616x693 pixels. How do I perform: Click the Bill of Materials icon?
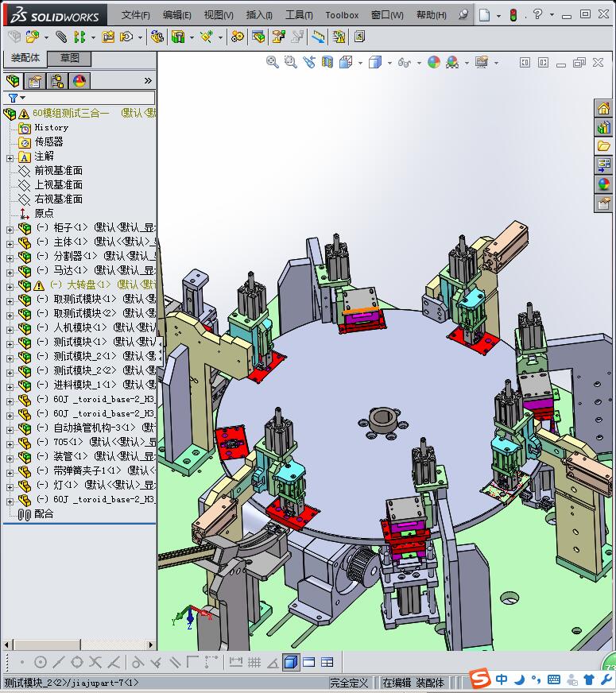coord(258,37)
